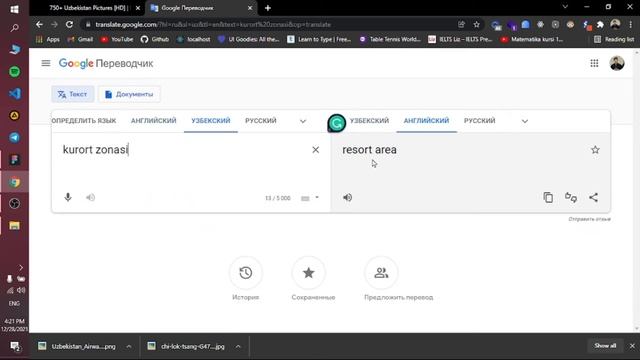Open Spotify from the taskbar
Image resolution: width=640 pixels, height=360 pixels.
(x=15, y=72)
